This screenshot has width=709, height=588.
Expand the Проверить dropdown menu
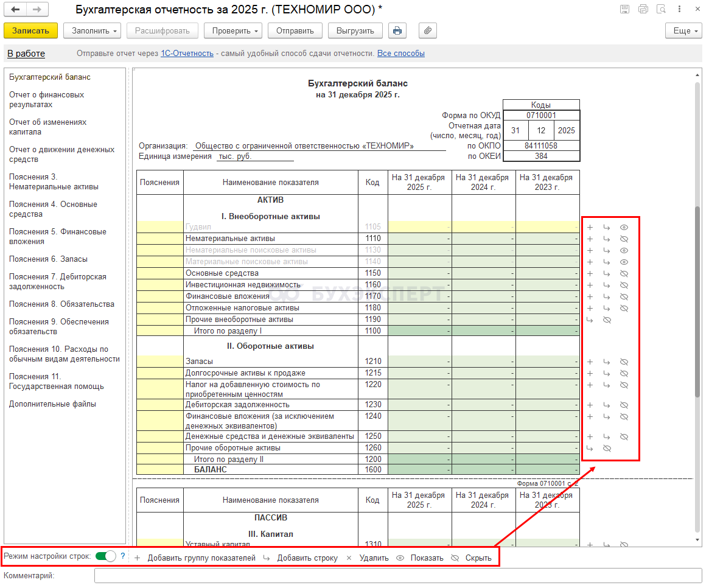click(x=232, y=31)
